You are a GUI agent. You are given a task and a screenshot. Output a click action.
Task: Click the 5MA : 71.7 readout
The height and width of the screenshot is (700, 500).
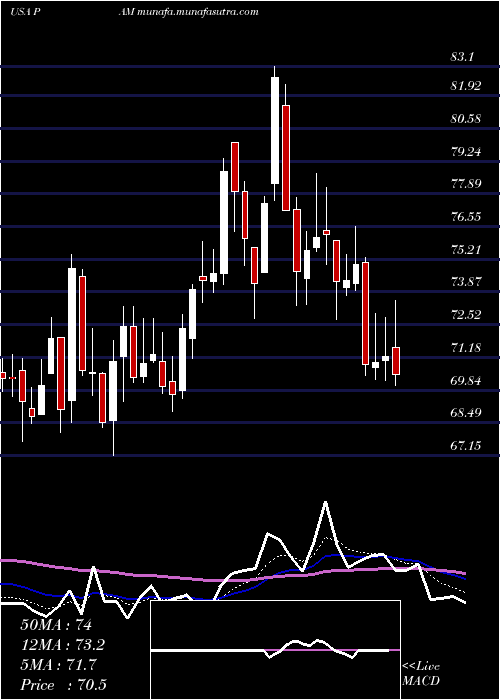coord(58,665)
